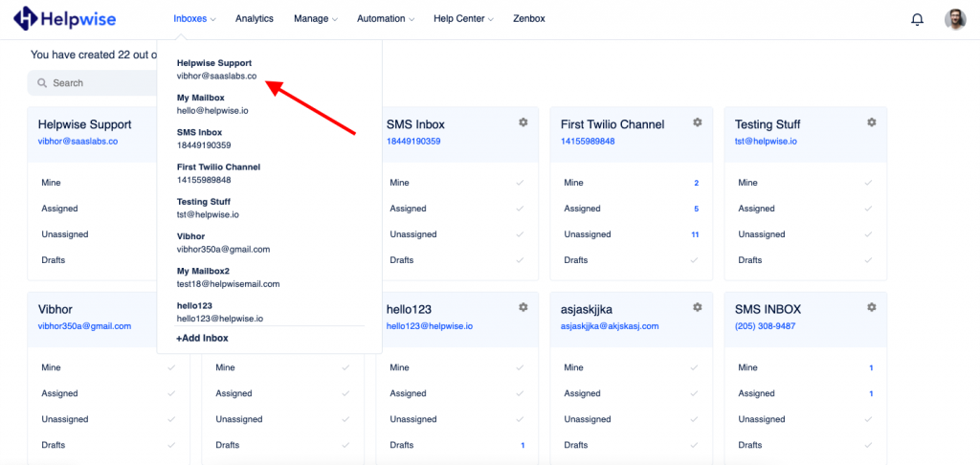
Task: Open the notifications bell
Action: (x=917, y=19)
